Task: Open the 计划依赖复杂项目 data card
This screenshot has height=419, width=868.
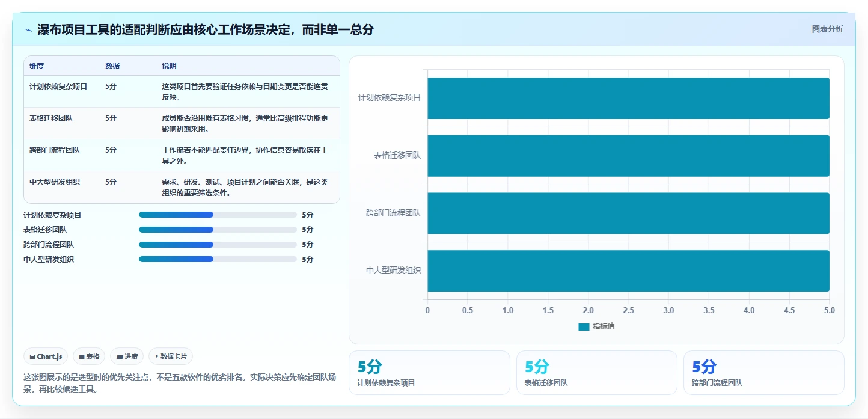Action: click(x=429, y=373)
